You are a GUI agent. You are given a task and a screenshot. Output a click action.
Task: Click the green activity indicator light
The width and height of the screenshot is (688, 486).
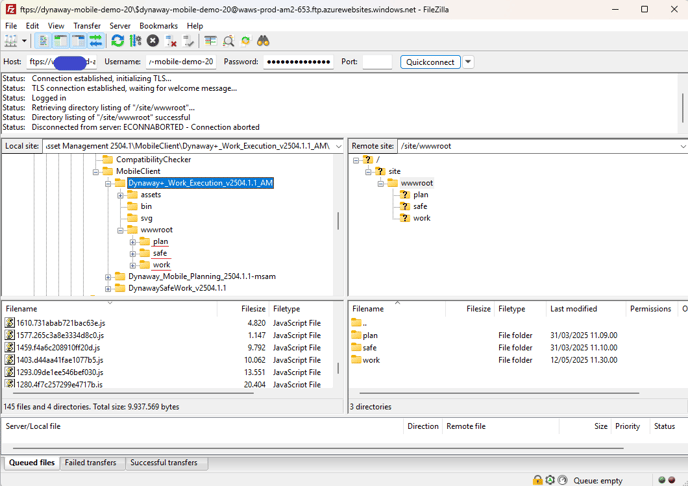click(662, 480)
